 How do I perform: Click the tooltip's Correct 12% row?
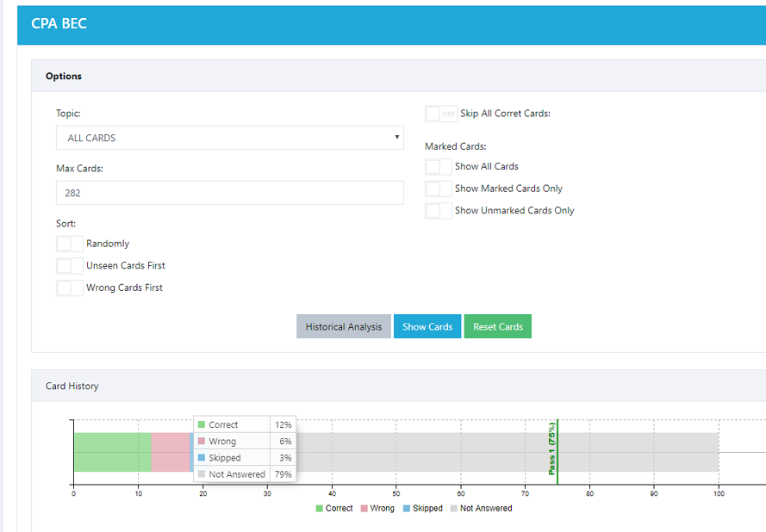[245, 424]
